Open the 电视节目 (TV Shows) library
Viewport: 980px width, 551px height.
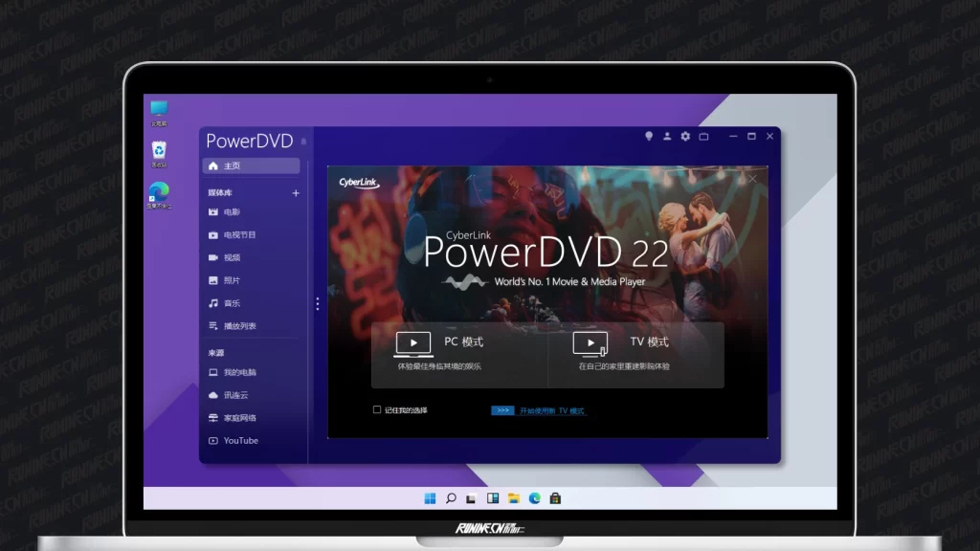(238, 235)
